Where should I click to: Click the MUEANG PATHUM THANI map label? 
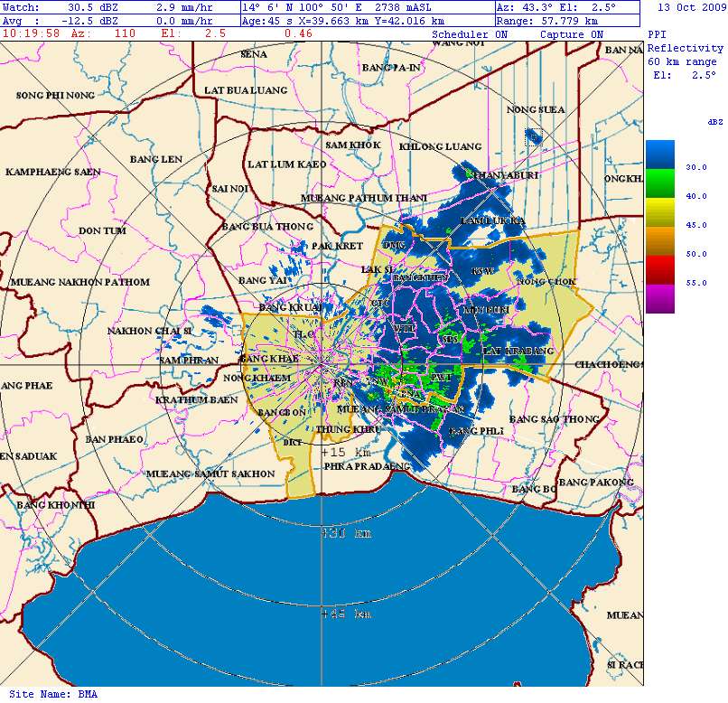[x=364, y=198]
